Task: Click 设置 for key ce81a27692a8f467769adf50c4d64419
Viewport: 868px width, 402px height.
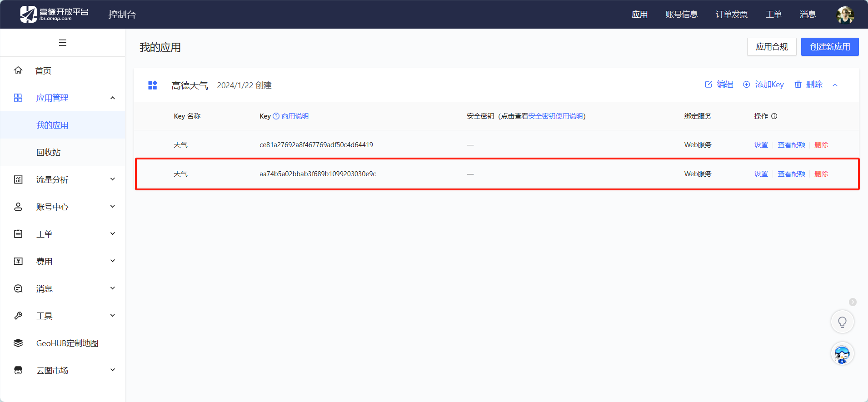Action: 761,145
